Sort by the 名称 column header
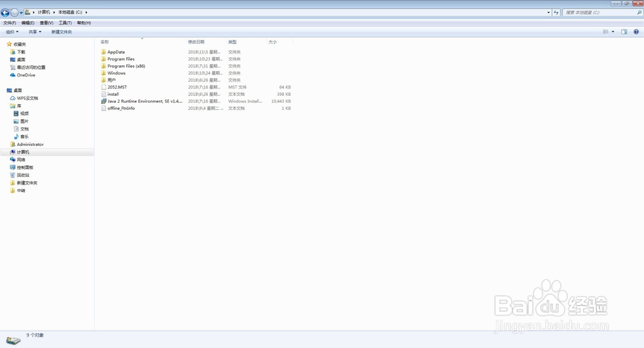 pyautogui.click(x=105, y=42)
